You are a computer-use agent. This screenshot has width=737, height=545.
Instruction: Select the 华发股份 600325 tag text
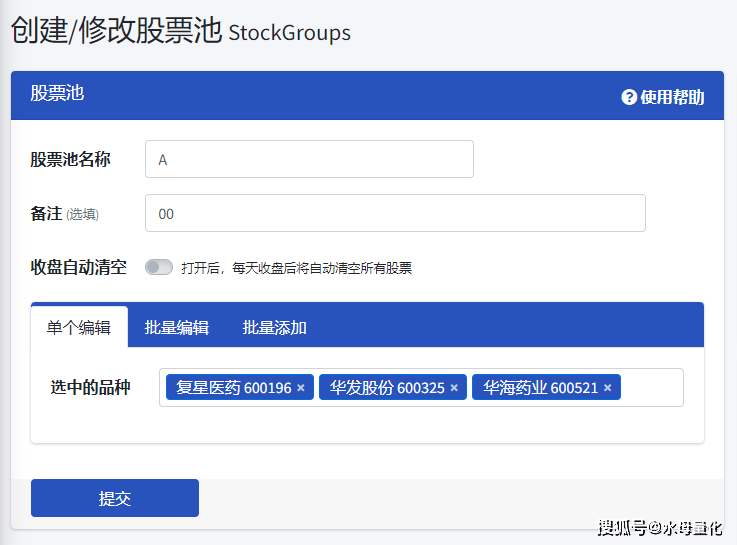(387, 388)
